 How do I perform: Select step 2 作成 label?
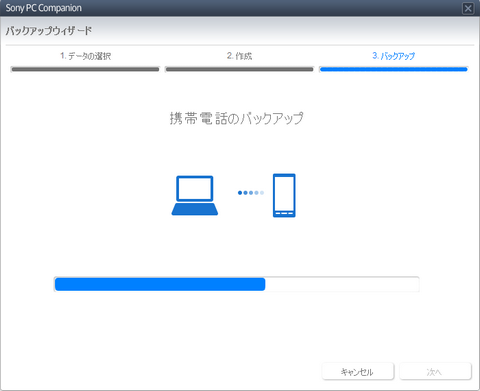(x=239, y=56)
